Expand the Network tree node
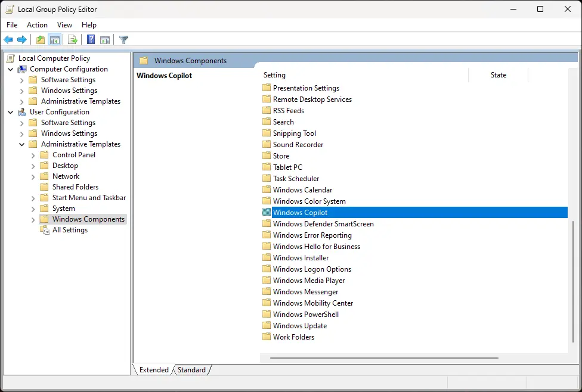The width and height of the screenshot is (582, 392). (x=33, y=177)
